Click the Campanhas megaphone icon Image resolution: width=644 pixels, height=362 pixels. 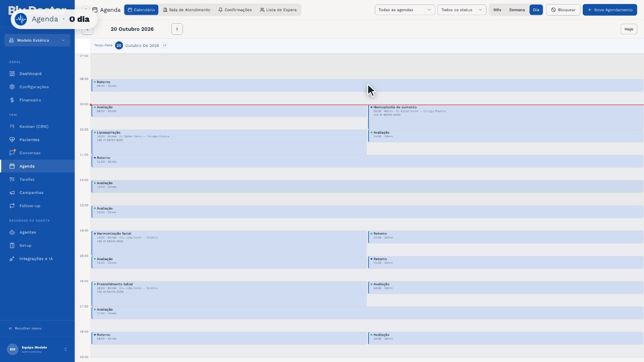pyautogui.click(x=12, y=193)
